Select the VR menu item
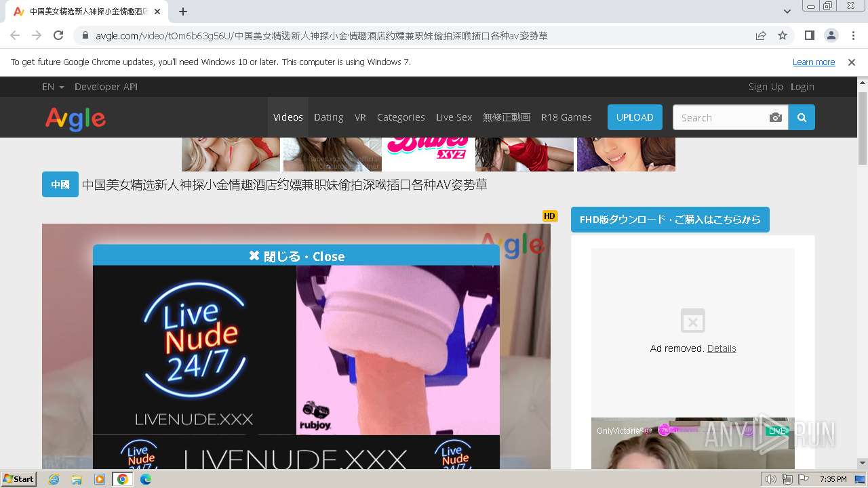Screen dimensions: 868x488 [x=360, y=117]
